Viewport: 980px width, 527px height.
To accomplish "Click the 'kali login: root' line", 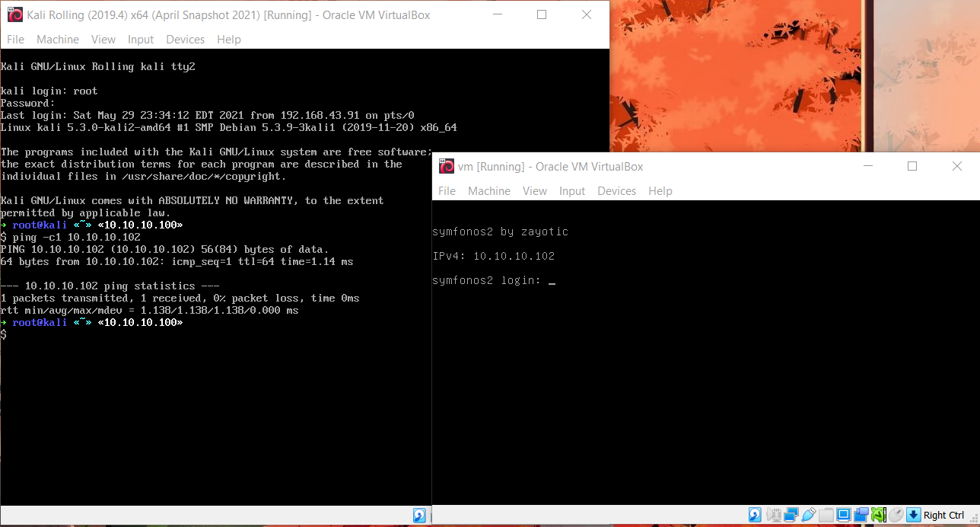I will click(49, 91).
